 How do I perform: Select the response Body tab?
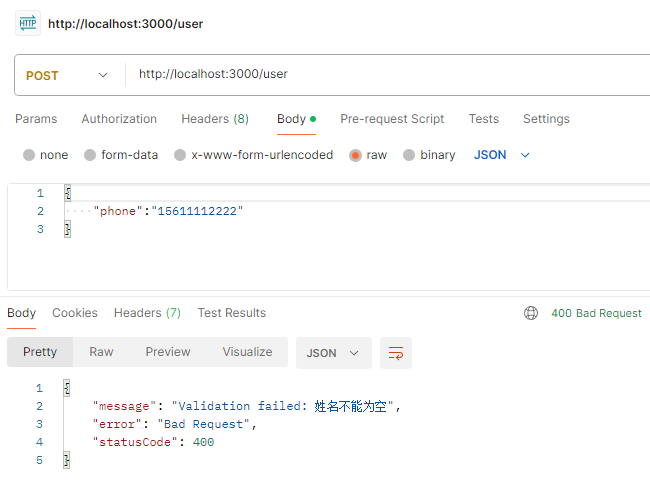22,313
